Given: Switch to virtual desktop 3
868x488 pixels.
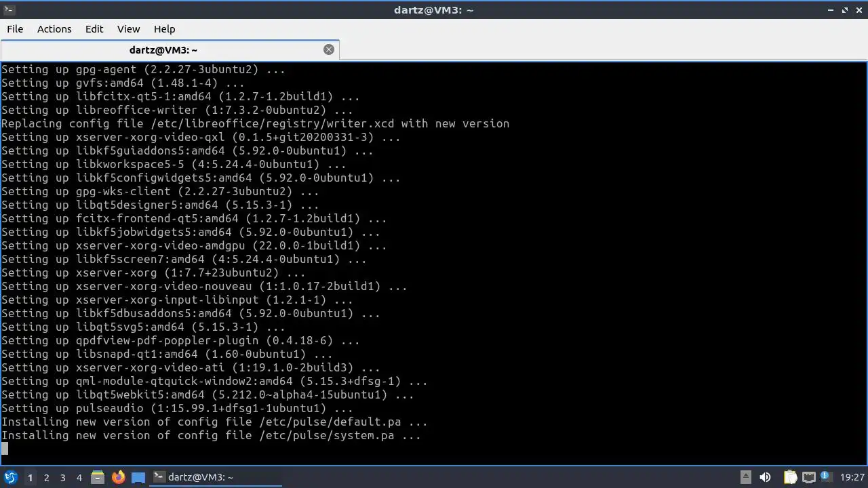Looking at the screenshot, I should pyautogui.click(x=62, y=477).
